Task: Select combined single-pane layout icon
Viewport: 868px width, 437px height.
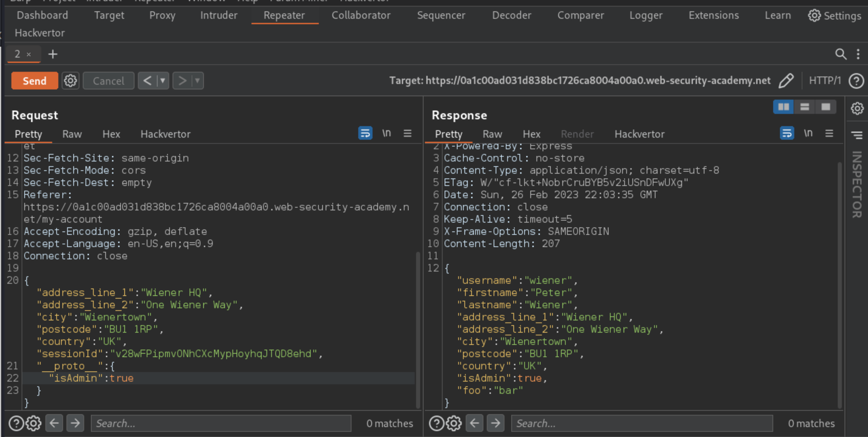Action: (x=826, y=107)
